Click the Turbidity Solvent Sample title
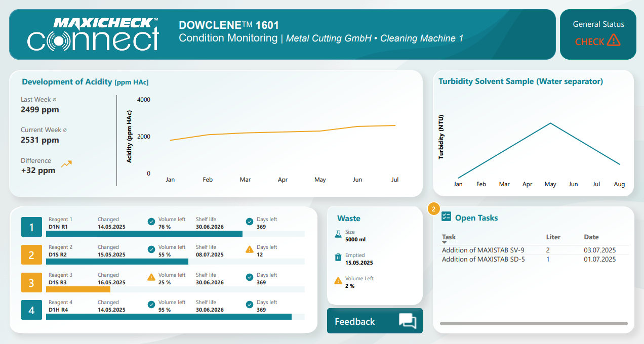This screenshot has width=644, height=344. point(520,81)
